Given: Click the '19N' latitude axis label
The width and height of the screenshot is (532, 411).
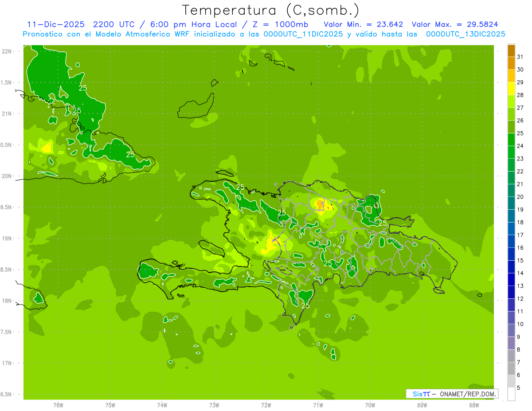Looking at the screenshot, I should (x=7, y=239).
